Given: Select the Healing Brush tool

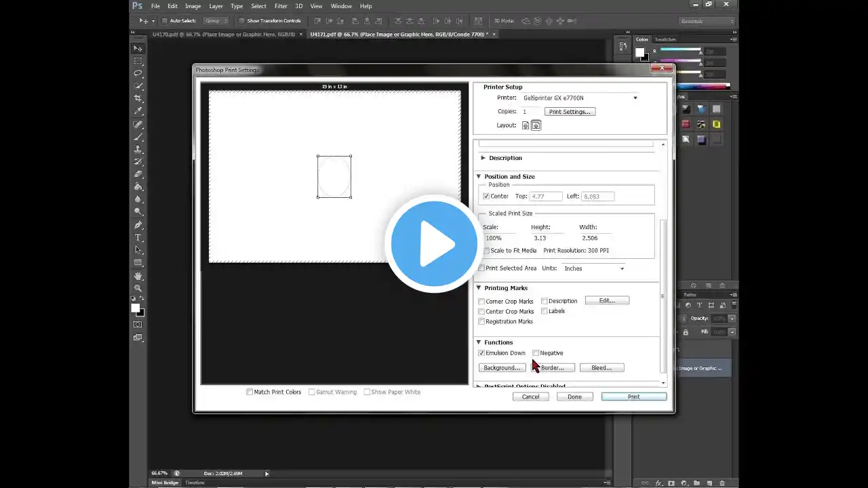Looking at the screenshot, I should 138,125.
